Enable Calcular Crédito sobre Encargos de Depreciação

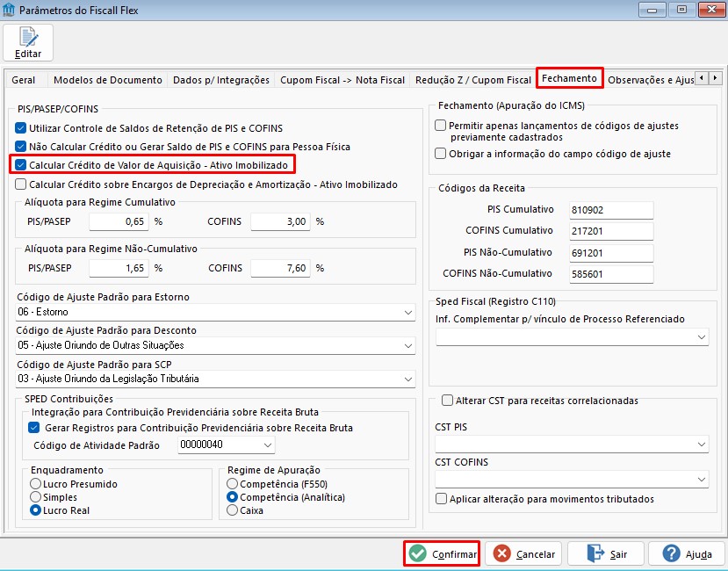20,184
